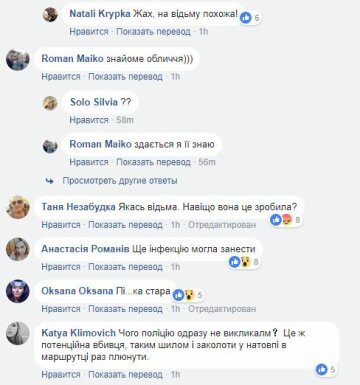Open Natali Krypka's profile avatar

[x=50, y=15]
